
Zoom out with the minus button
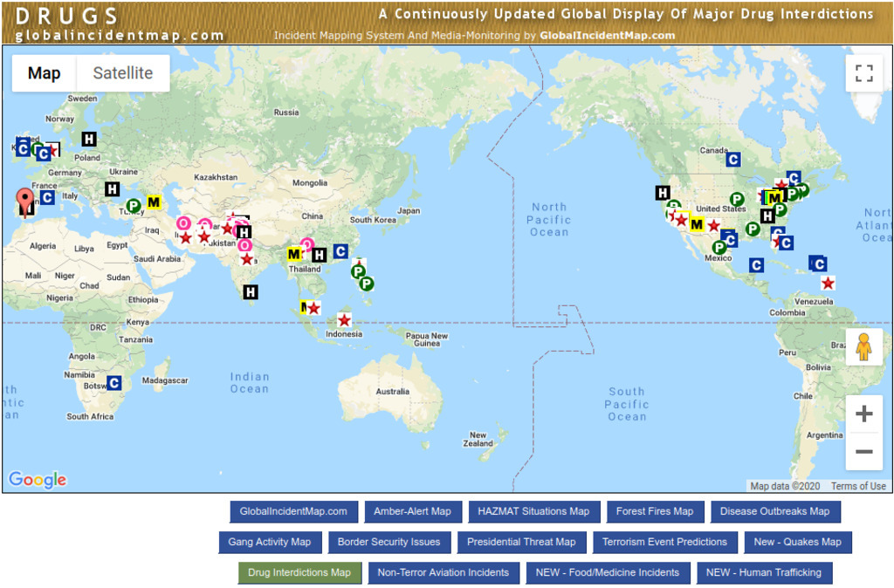click(x=863, y=451)
